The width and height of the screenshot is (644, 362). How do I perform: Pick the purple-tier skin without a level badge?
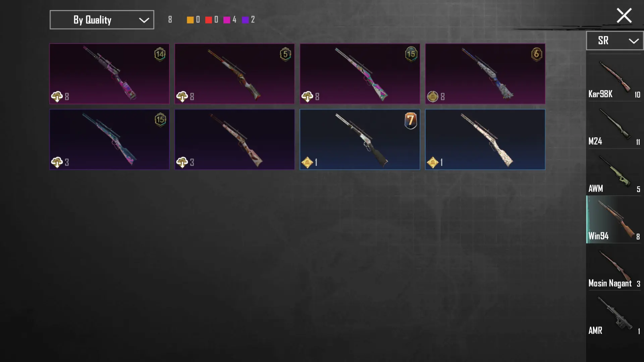[x=234, y=139]
